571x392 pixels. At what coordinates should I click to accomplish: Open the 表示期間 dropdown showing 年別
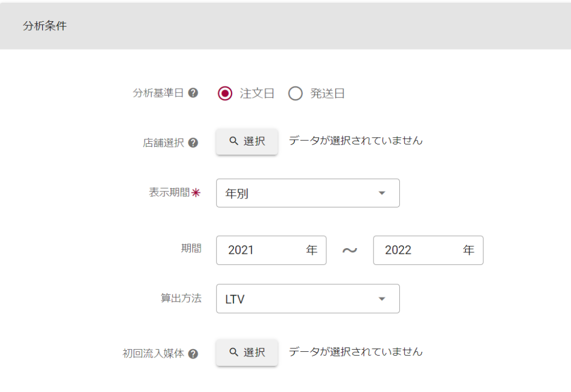307,193
